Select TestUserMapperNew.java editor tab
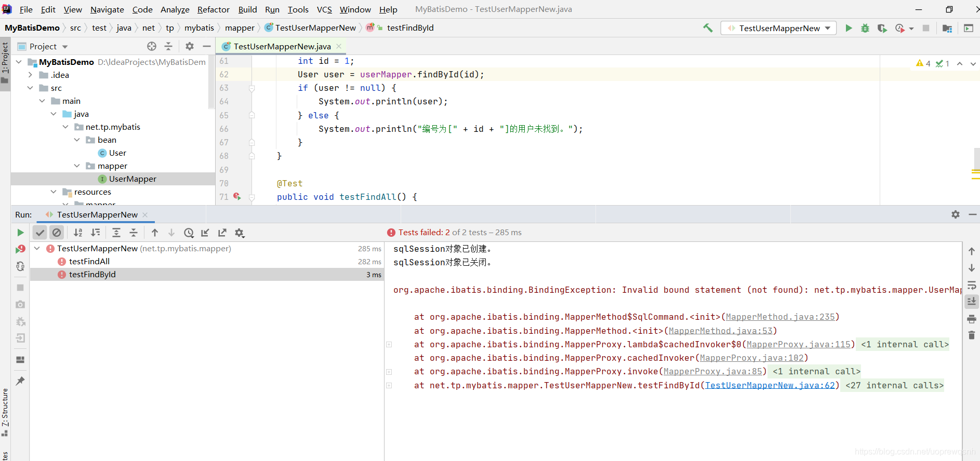Image resolution: width=980 pixels, height=461 pixels. point(282,46)
